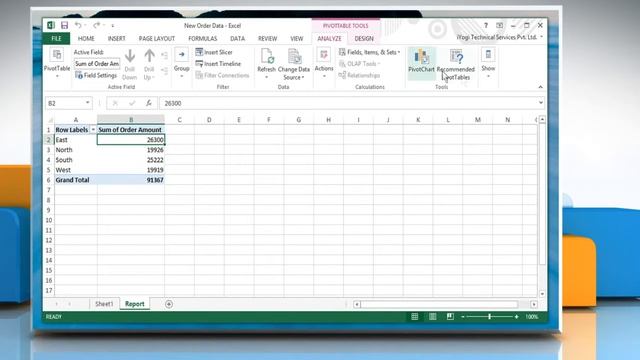Click the Drill Up arrow
The height and width of the screenshot is (360, 640).
tap(149, 64)
